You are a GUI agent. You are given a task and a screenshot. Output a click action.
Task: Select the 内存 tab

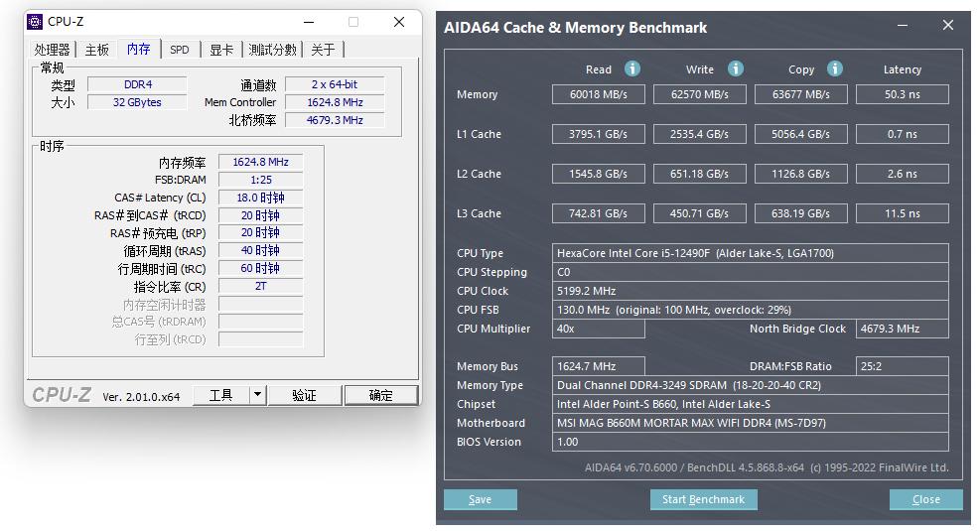coord(139,49)
